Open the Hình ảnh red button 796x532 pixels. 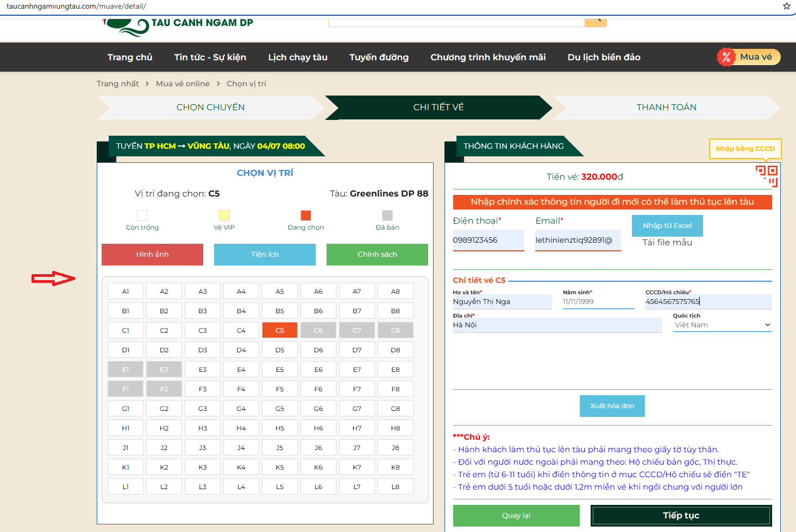click(x=152, y=255)
